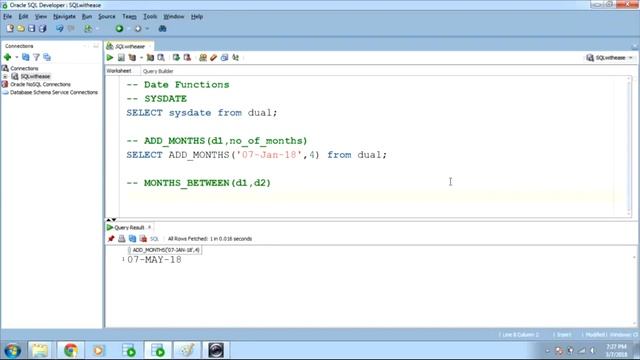
Task: Open the Team menu
Action: 129,17
